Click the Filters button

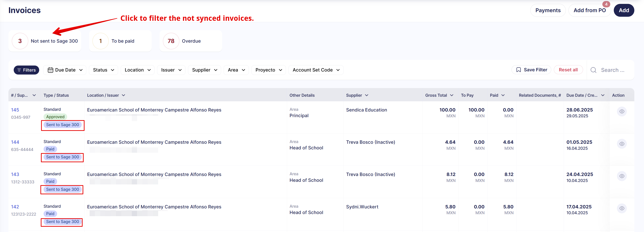(26, 70)
